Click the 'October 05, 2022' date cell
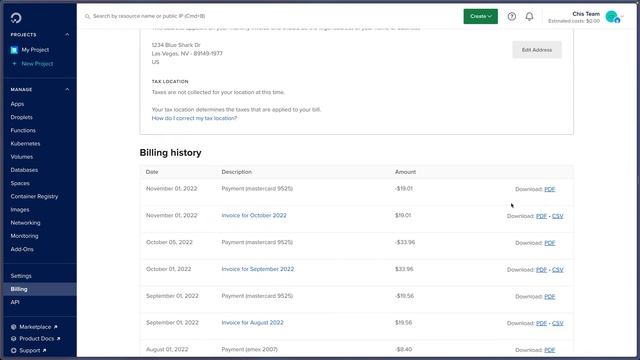 pyautogui.click(x=169, y=242)
